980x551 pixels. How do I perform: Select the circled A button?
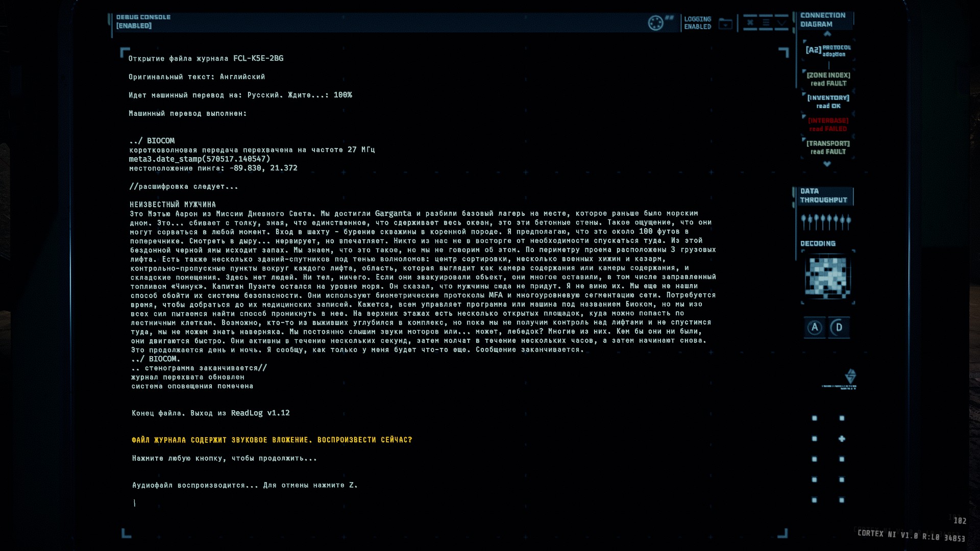click(x=815, y=328)
